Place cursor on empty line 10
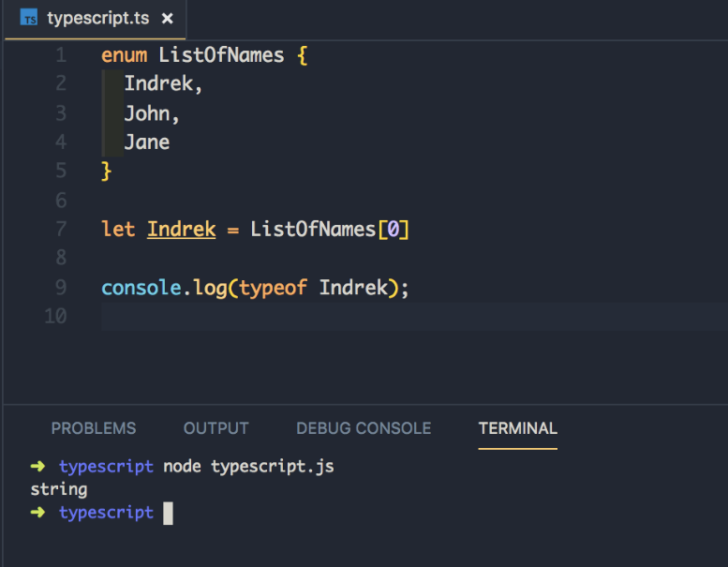Image resolution: width=728 pixels, height=567 pixels. [414, 317]
